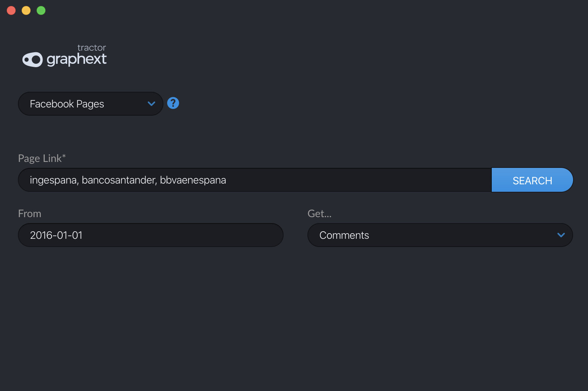The height and width of the screenshot is (391, 588).
Task: Click the From label
Action: click(x=29, y=213)
